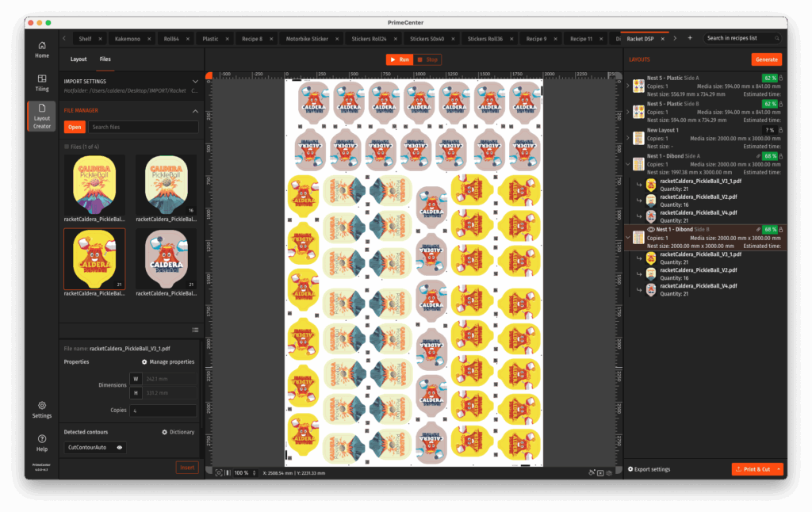The height and width of the screenshot is (512, 812).
Task: Click the Copies input field
Action: click(x=163, y=411)
